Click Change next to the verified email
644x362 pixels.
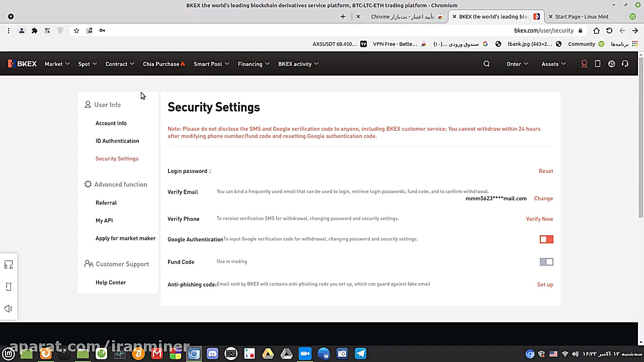pos(543,198)
